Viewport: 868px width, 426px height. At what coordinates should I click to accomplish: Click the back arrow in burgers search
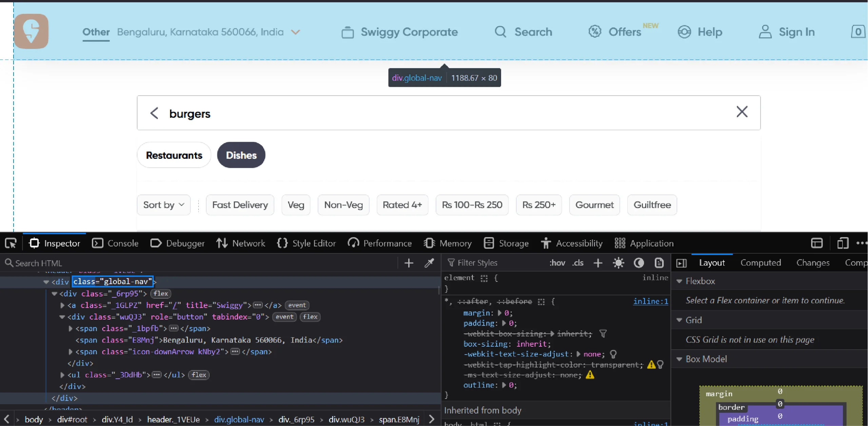154,113
